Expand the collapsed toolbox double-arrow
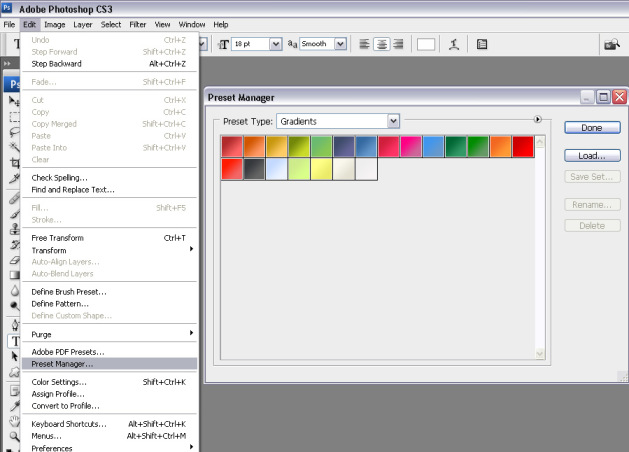This screenshot has width=629, height=452. pyautogui.click(x=7, y=63)
